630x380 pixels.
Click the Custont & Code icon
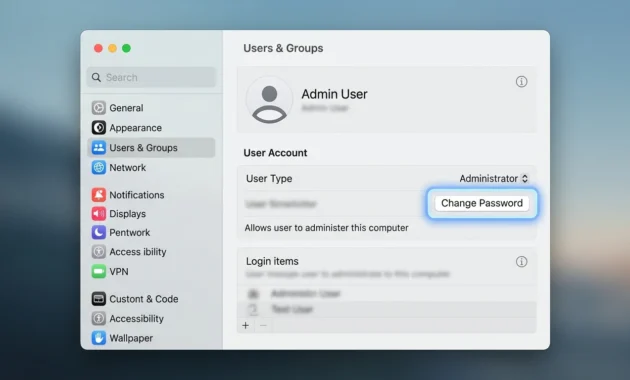[x=98, y=299]
